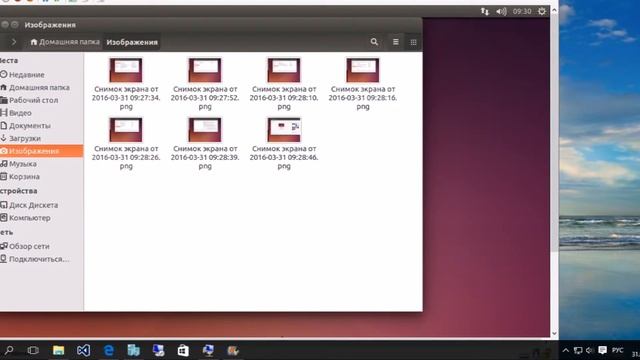Select screenshot thumbnail dated 09:28:26

126,129
